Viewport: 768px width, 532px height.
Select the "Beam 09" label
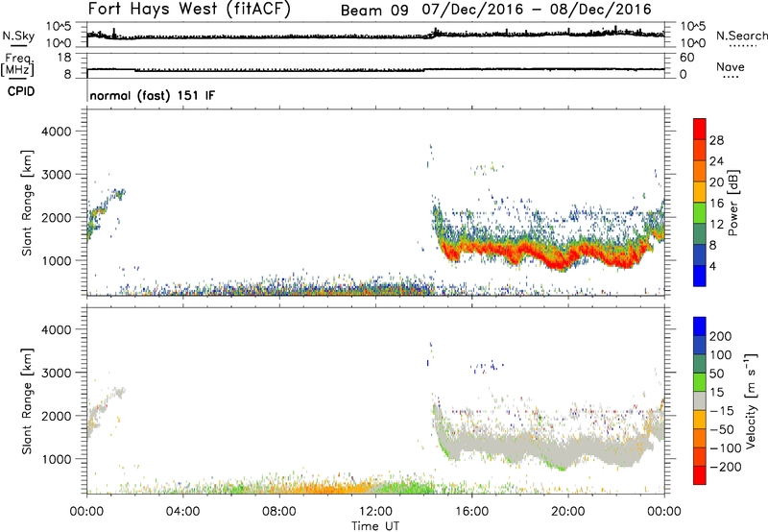[374, 11]
